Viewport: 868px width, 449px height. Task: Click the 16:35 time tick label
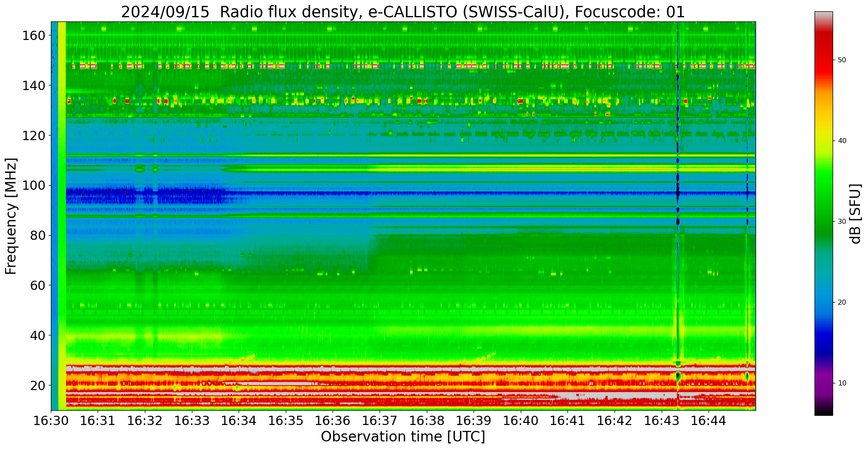[x=286, y=420]
